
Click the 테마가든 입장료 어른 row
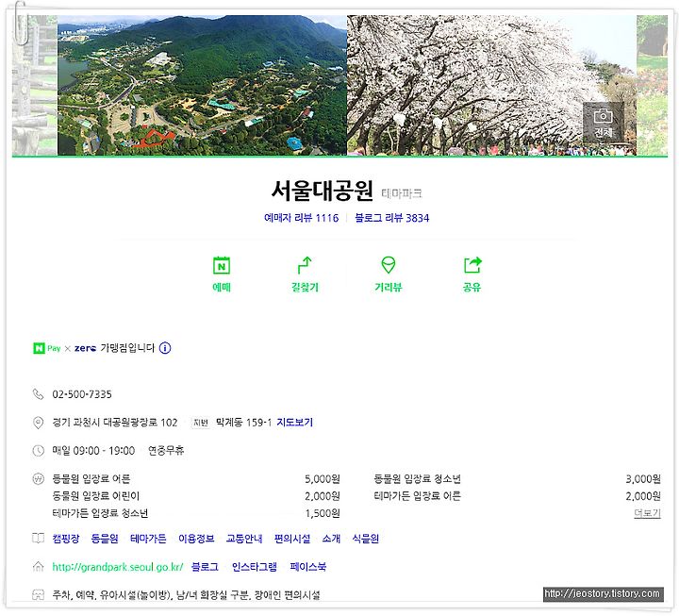point(517,495)
